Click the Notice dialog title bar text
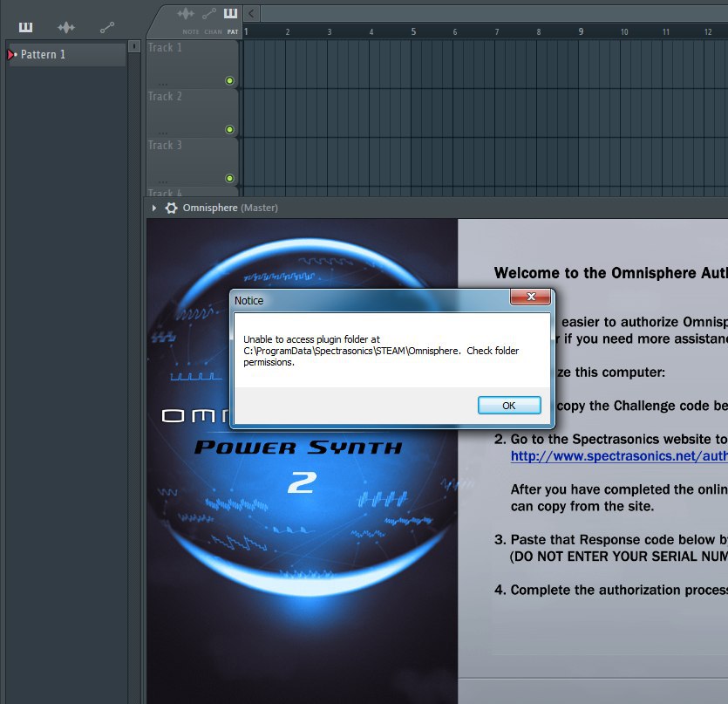 (x=248, y=301)
